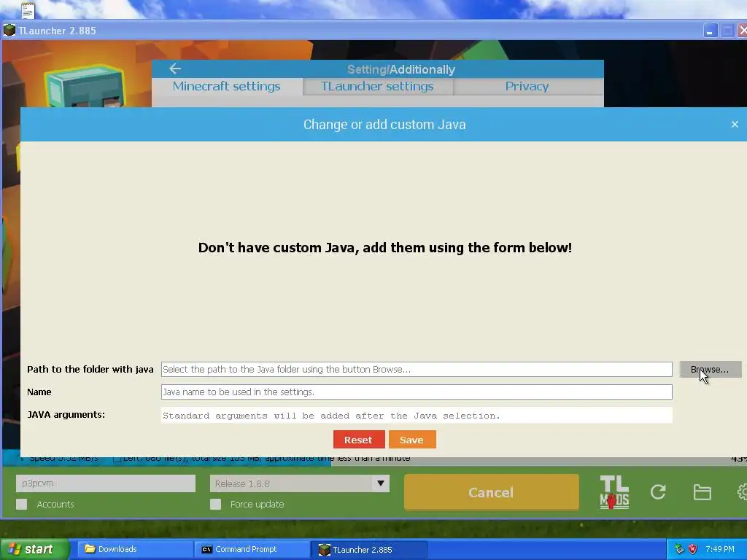The height and width of the screenshot is (560, 747).
Task: Click the back arrow in Setting header
Action: (175, 69)
